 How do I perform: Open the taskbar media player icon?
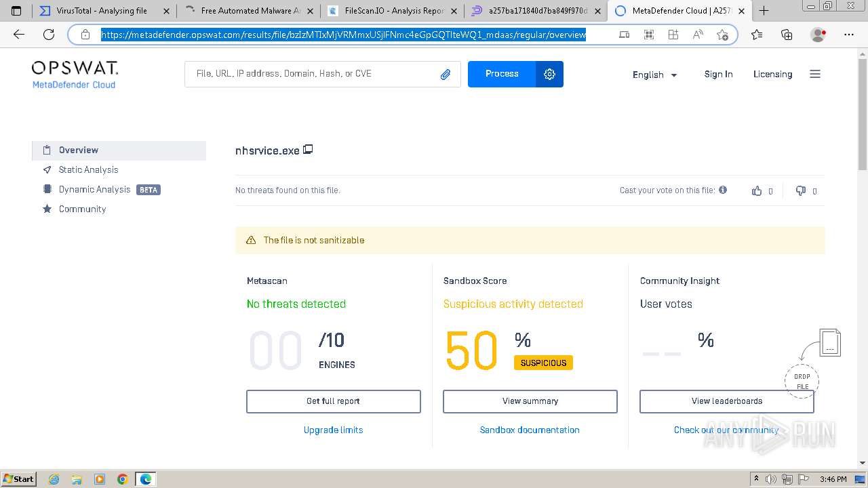click(x=100, y=479)
